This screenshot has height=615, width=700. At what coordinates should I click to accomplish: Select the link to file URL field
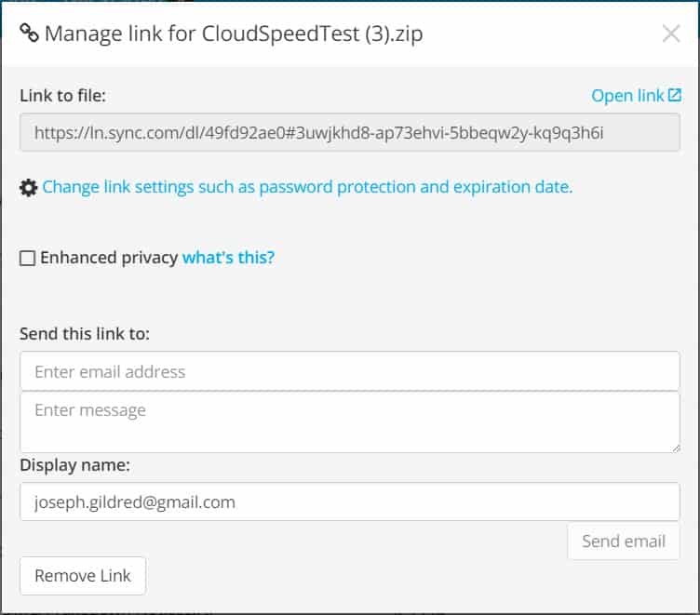[350, 132]
